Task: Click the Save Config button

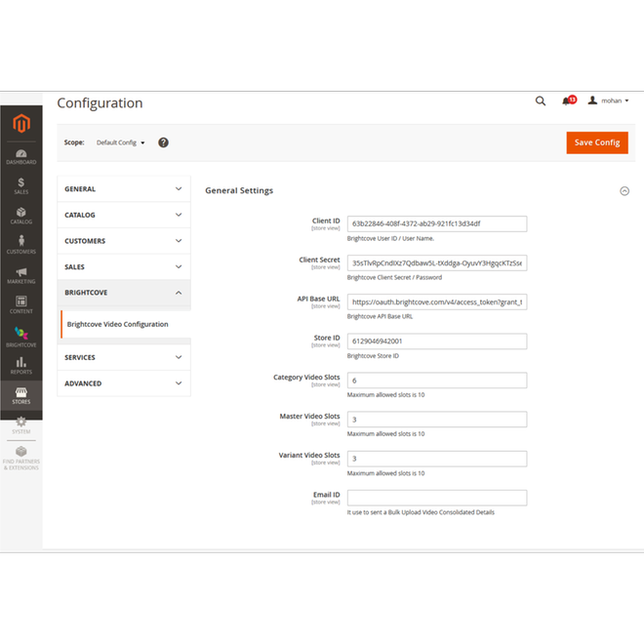Action: [x=596, y=142]
